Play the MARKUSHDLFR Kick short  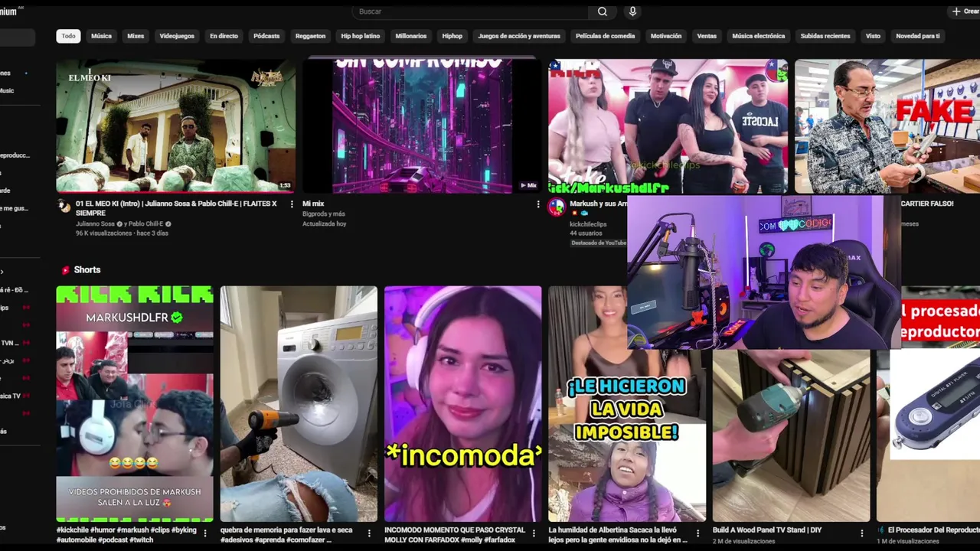tap(135, 403)
